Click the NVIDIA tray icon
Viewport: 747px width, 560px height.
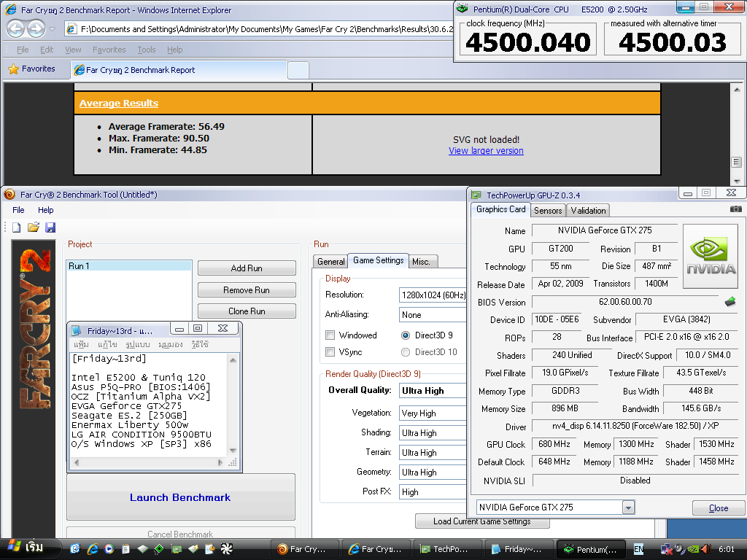pos(693,549)
